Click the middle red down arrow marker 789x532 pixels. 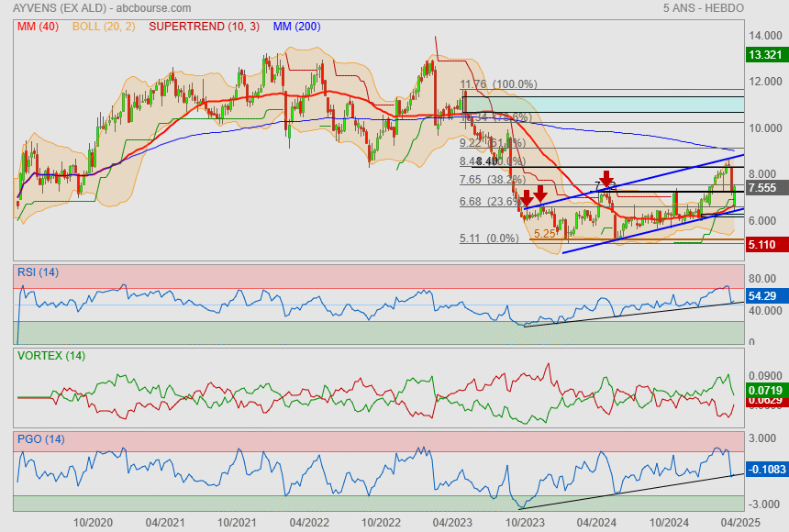point(541,194)
